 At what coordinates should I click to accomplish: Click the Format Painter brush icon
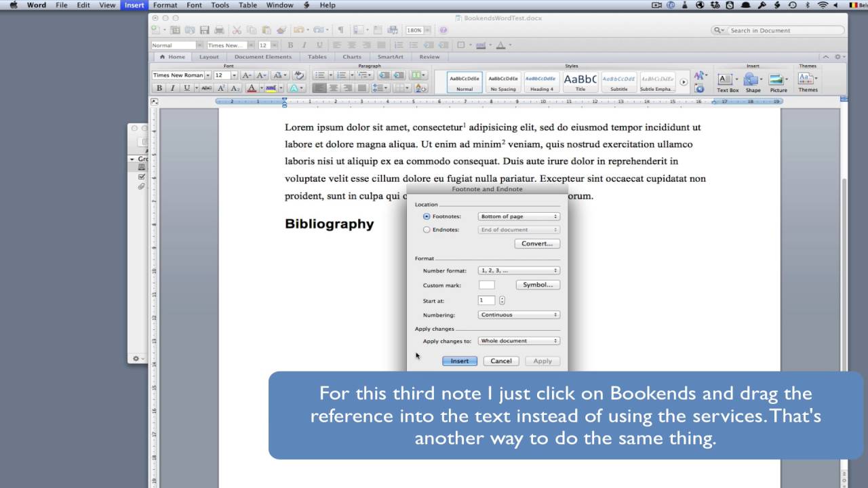coord(281,30)
